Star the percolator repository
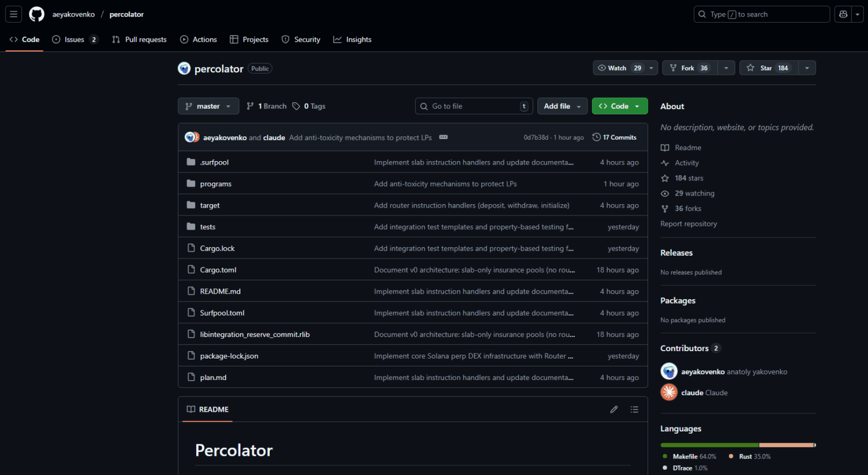Screen dimensions: 868x475 [x=769, y=68]
